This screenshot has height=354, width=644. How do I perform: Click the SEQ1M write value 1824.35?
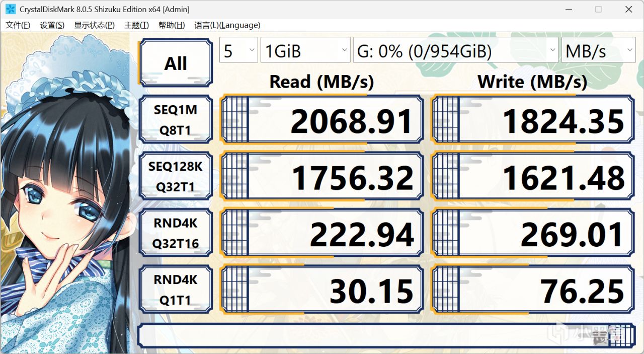tap(533, 120)
